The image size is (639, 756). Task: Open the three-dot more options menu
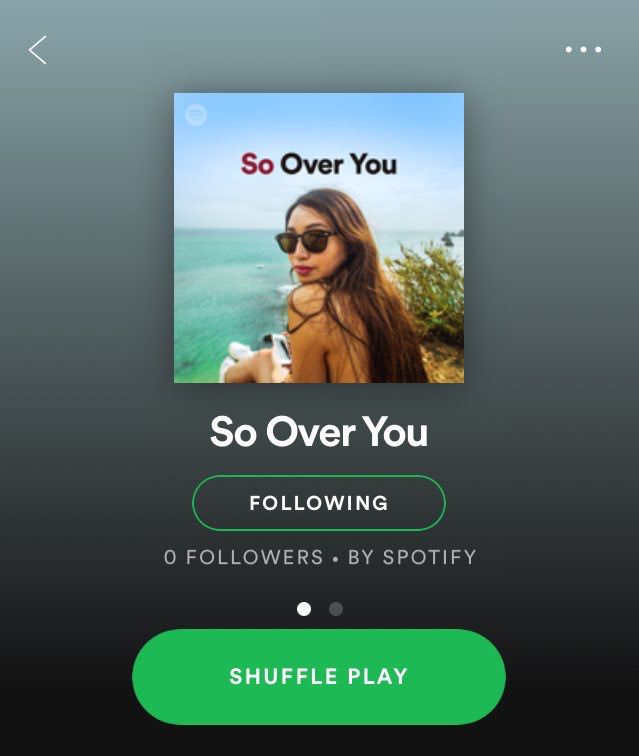[583, 49]
